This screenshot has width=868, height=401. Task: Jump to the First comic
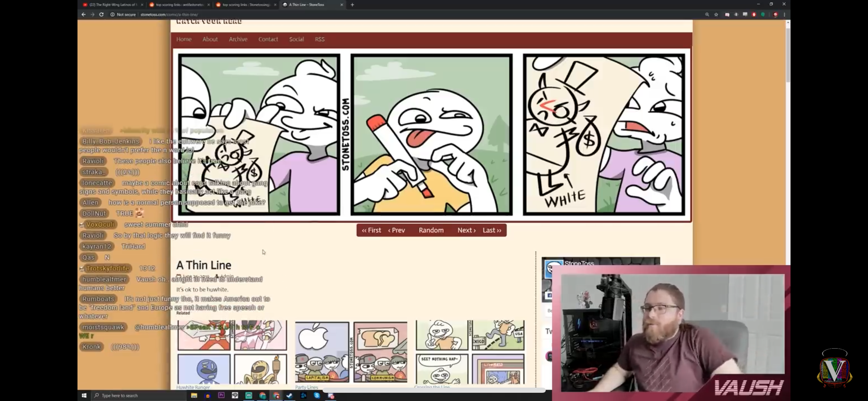pyautogui.click(x=371, y=230)
